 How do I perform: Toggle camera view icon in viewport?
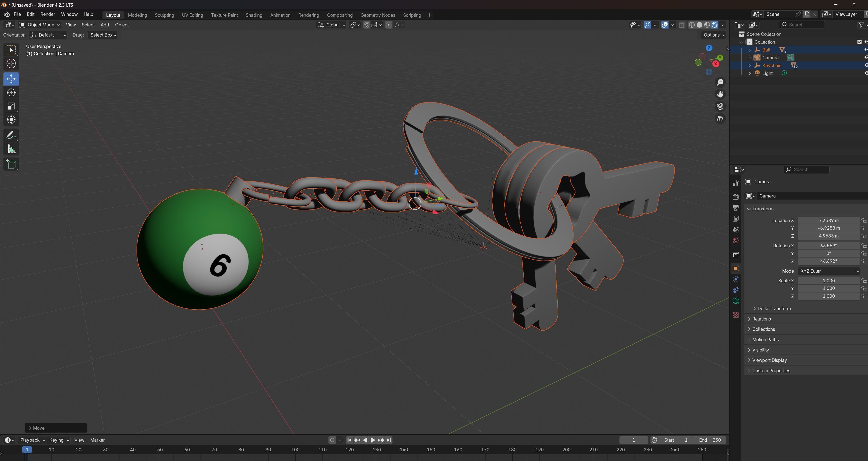720,106
